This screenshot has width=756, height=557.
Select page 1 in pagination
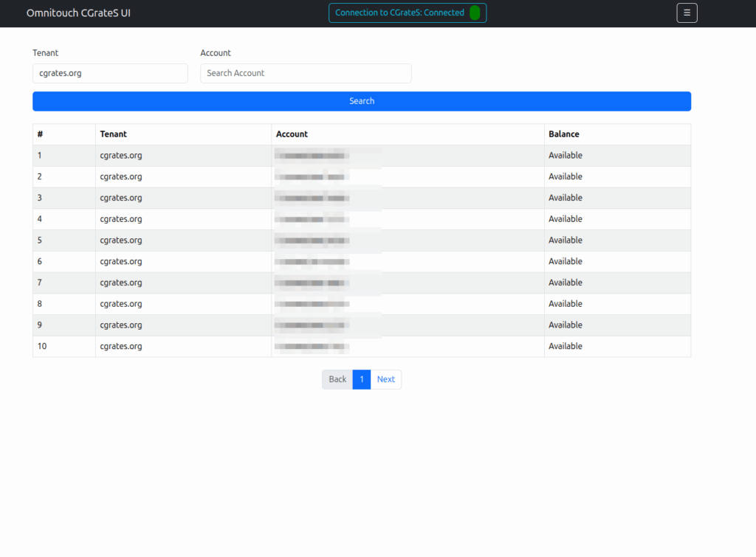pos(361,379)
